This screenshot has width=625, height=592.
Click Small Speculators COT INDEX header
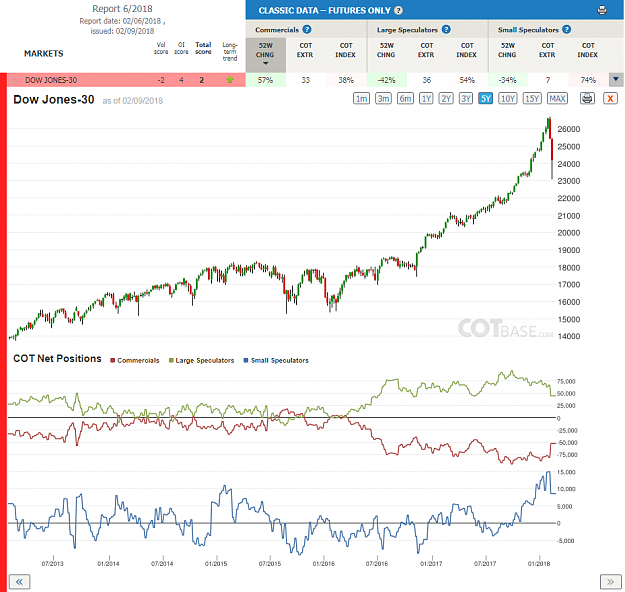[588, 50]
